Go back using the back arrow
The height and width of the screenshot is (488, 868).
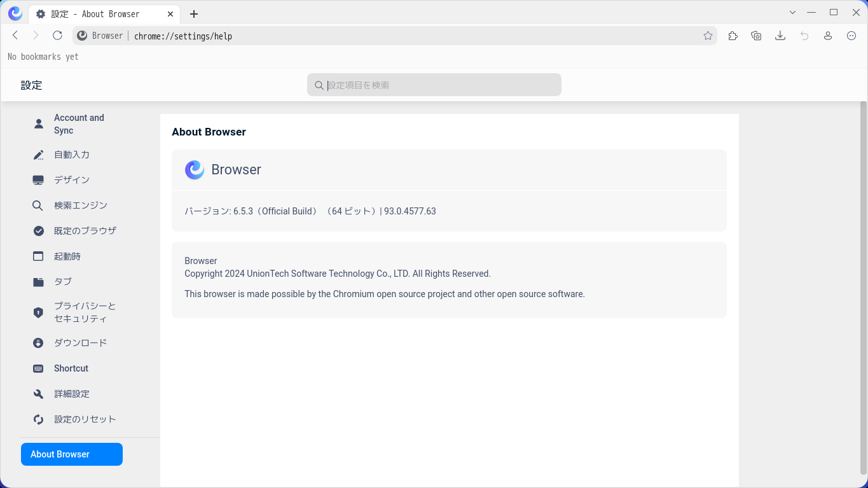click(16, 36)
